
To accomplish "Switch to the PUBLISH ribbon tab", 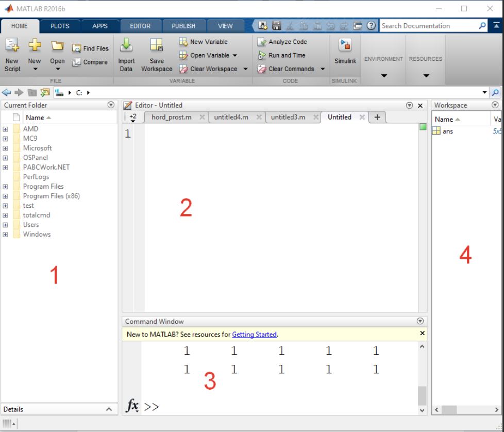I will point(183,26).
